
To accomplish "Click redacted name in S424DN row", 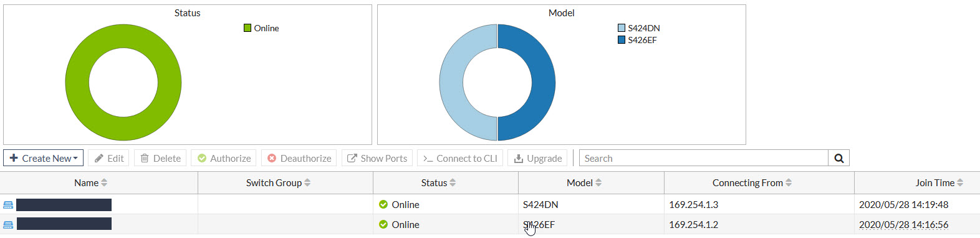I will (64, 205).
